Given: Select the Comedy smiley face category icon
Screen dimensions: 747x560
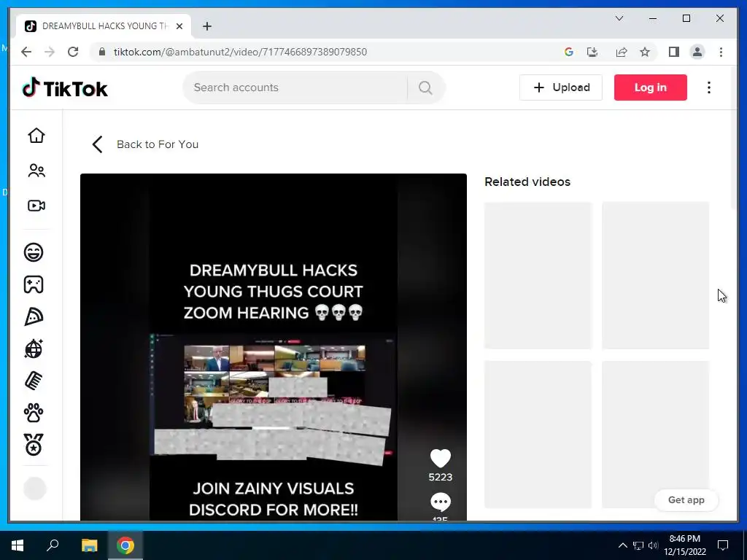Looking at the screenshot, I should pos(34,252).
